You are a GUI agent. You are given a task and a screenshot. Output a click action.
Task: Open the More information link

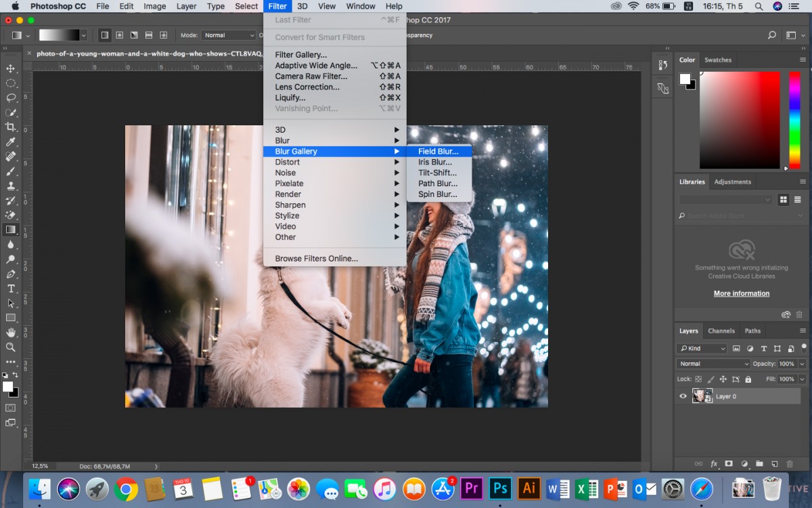pos(742,293)
